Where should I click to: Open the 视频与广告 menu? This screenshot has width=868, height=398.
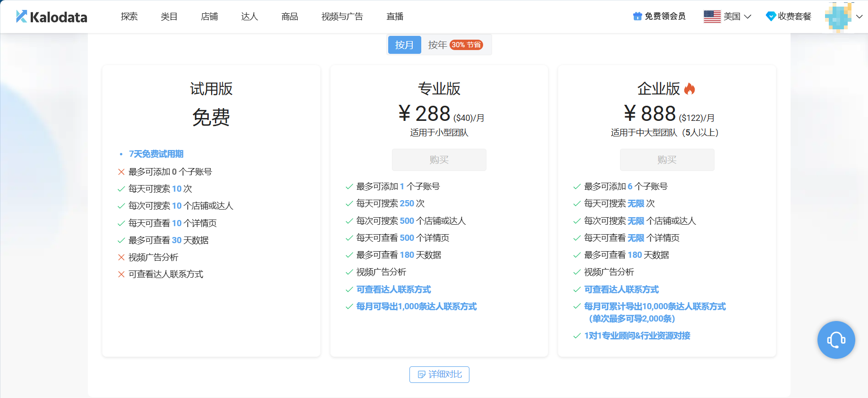coord(342,17)
